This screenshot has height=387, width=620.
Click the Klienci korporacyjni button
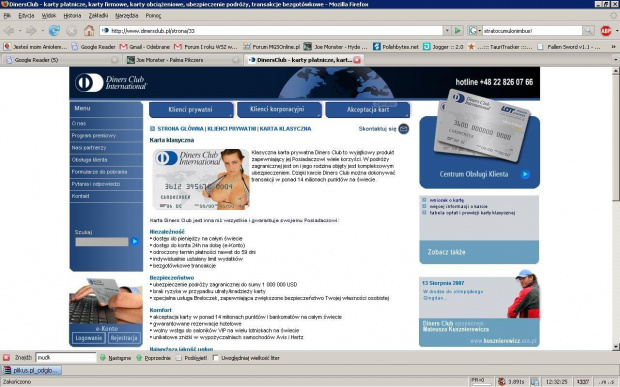coord(279,109)
